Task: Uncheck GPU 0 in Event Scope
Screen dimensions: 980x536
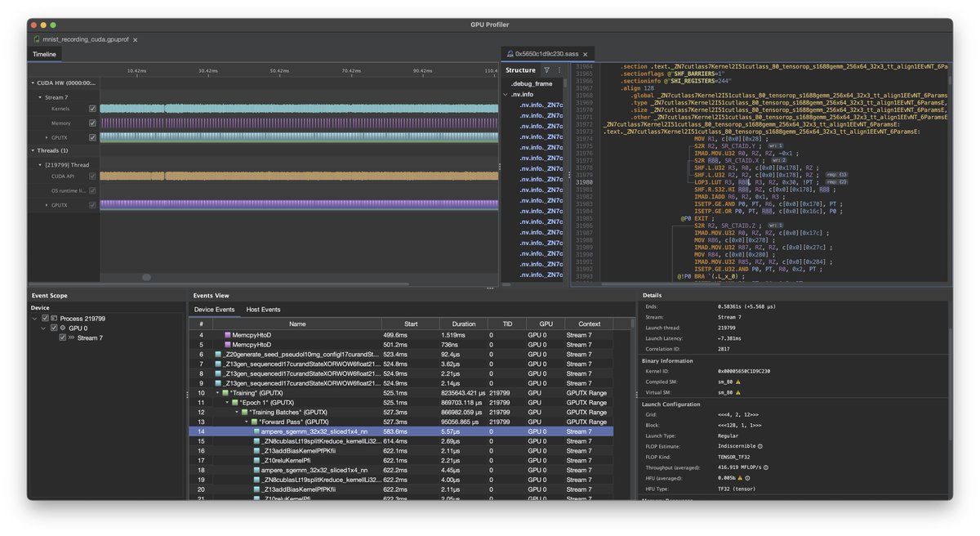Action: click(54, 328)
